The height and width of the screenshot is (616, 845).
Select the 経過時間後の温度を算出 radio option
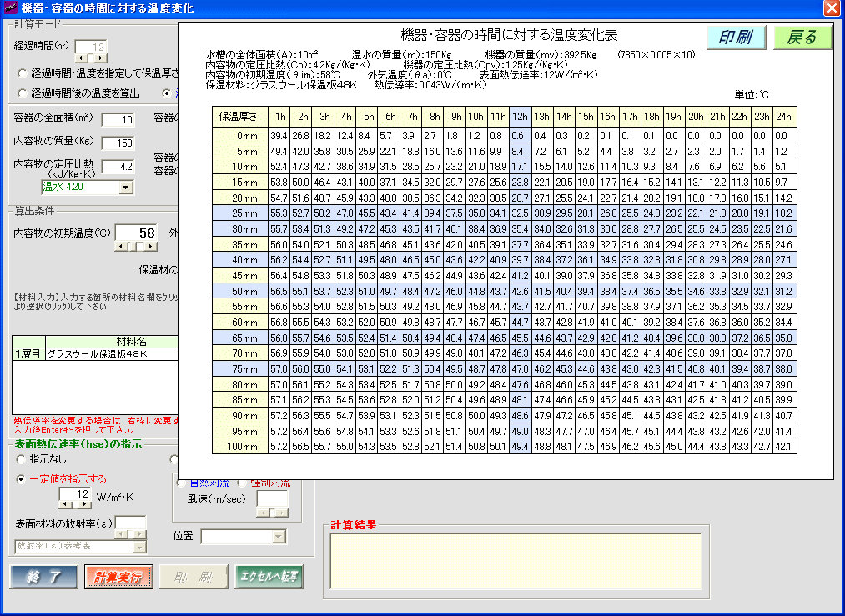pyautogui.click(x=22, y=93)
